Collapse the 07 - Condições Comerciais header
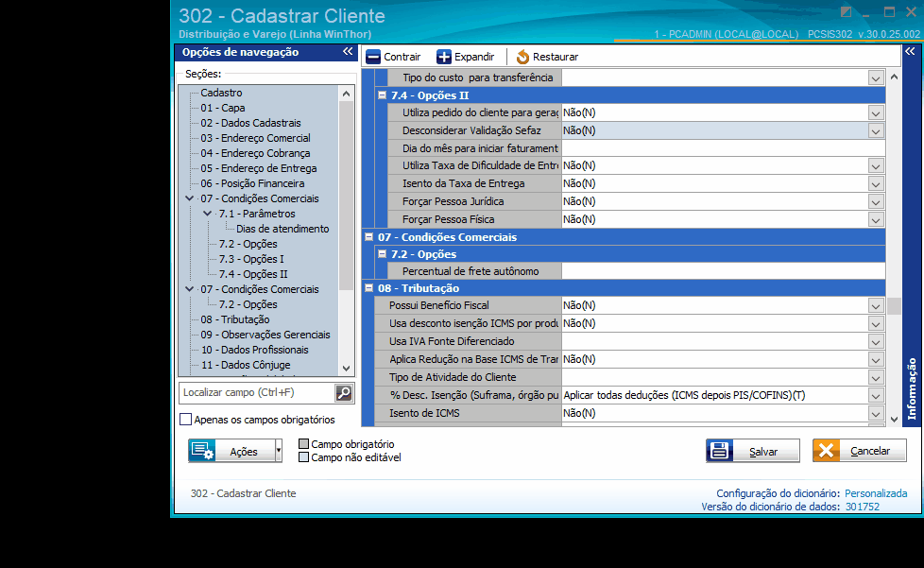Viewport: 924px width, 568px height. [368, 237]
